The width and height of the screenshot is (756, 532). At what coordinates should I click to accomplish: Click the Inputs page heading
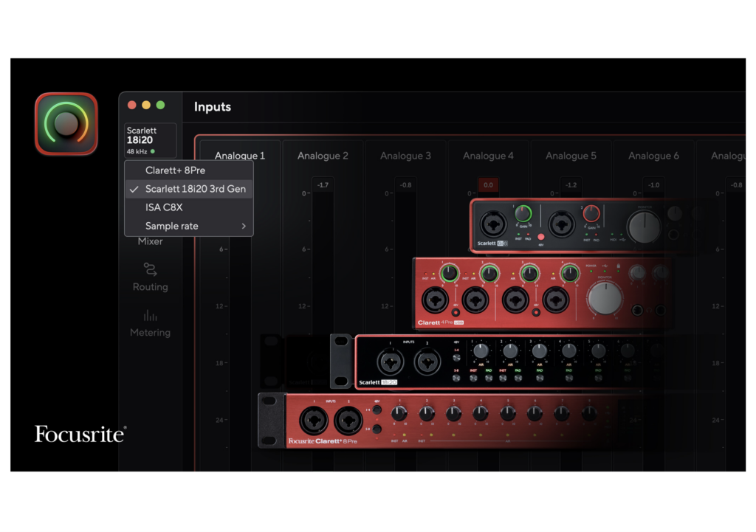[x=212, y=106]
